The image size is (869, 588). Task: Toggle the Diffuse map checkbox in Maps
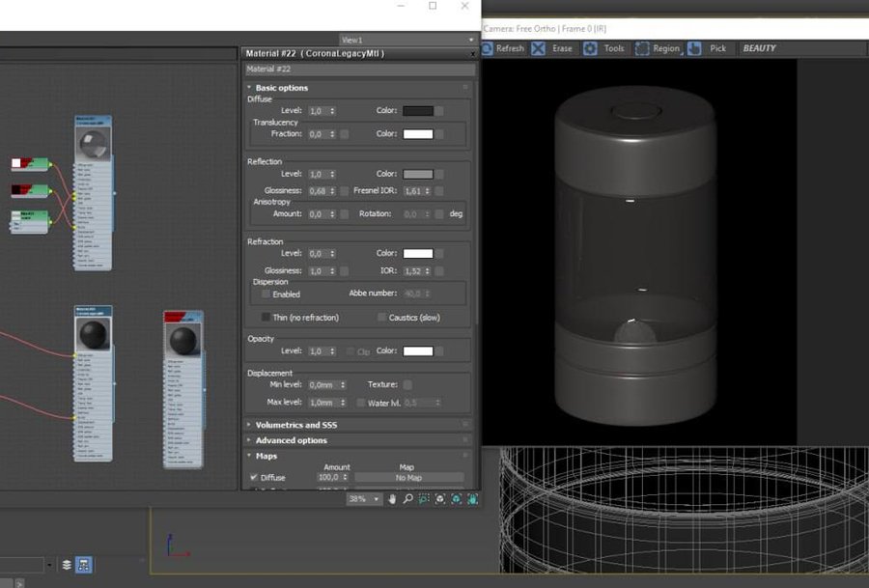click(x=254, y=477)
